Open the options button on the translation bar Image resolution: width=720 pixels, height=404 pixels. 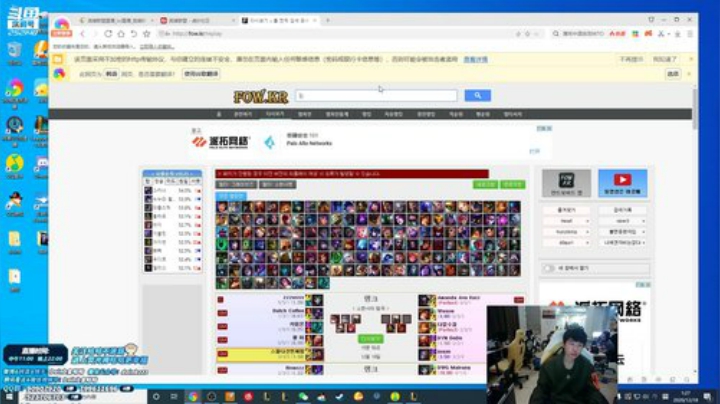(x=673, y=74)
